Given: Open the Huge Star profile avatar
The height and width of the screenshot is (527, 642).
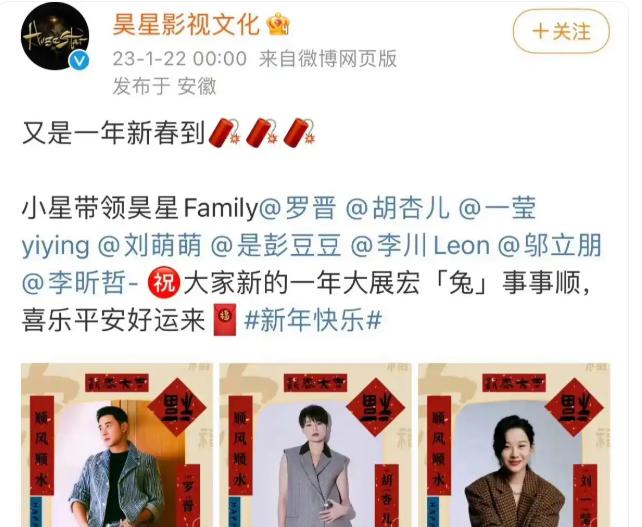Looking at the screenshot, I should 55,36.
